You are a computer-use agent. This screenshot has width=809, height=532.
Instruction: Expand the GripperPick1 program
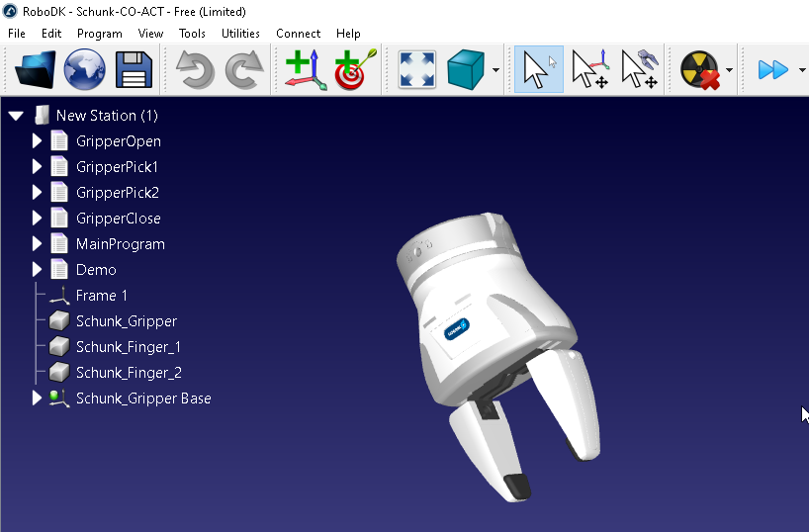(x=37, y=167)
